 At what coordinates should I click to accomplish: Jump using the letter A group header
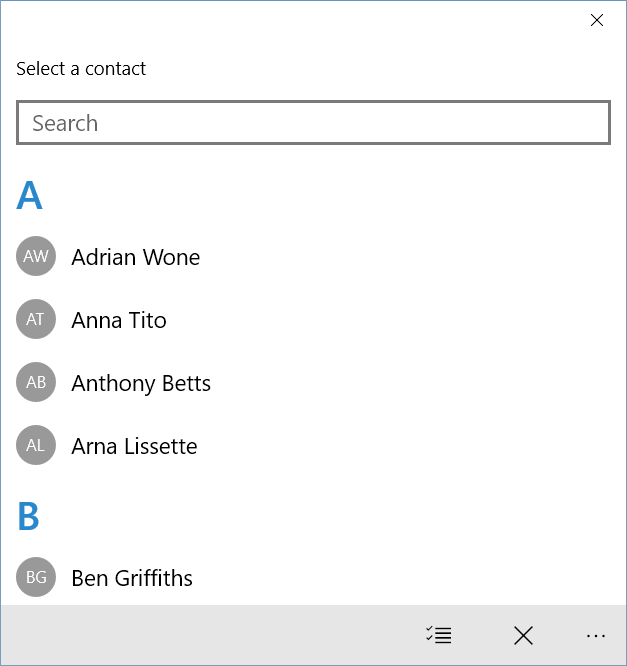click(30, 196)
